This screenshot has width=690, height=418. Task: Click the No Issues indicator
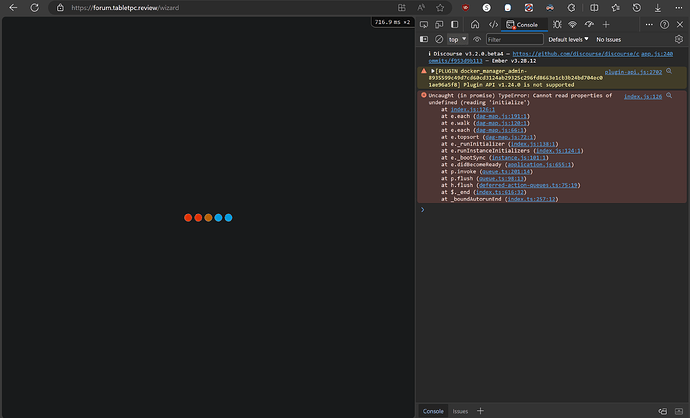pyautogui.click(x=609, y=39)
